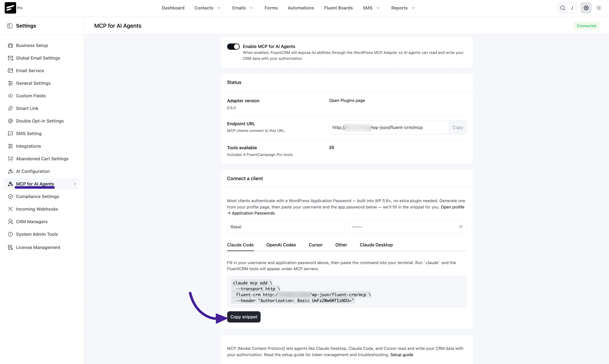The image size is (609, 364).
Task: Open settings via gear icon
Action: pos(586,8)
